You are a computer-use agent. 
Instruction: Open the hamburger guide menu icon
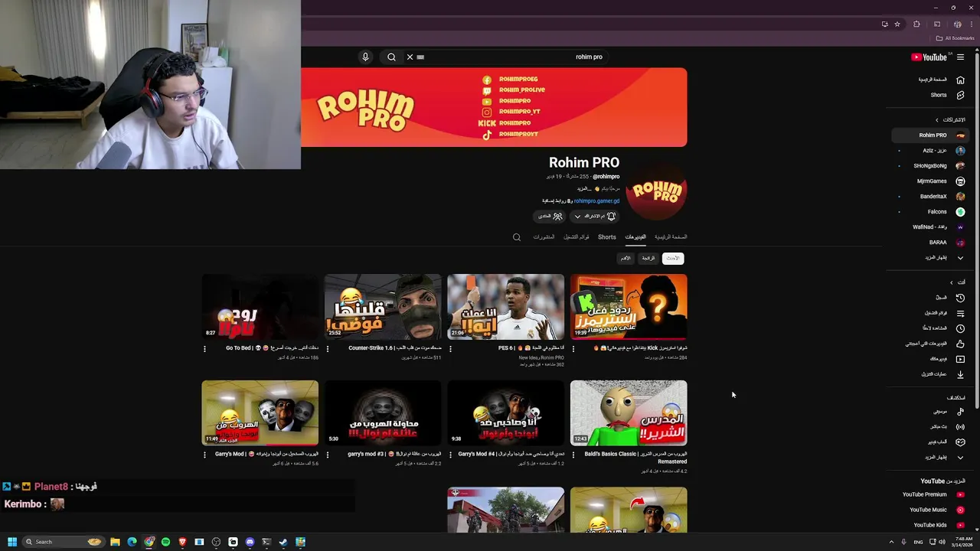click(x=960, y=57)
